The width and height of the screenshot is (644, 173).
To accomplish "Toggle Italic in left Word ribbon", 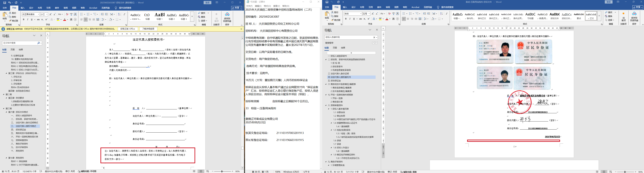I will [x=28, y=19].
